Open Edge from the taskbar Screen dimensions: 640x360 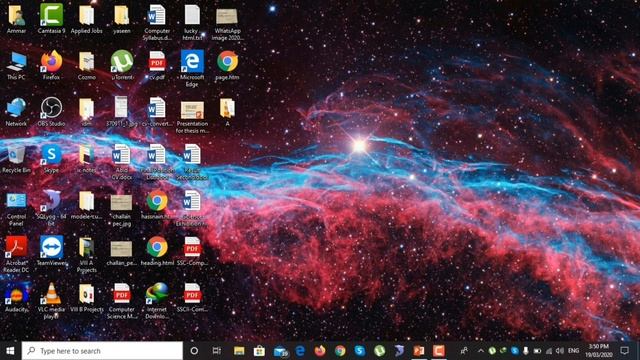(300, 351)
